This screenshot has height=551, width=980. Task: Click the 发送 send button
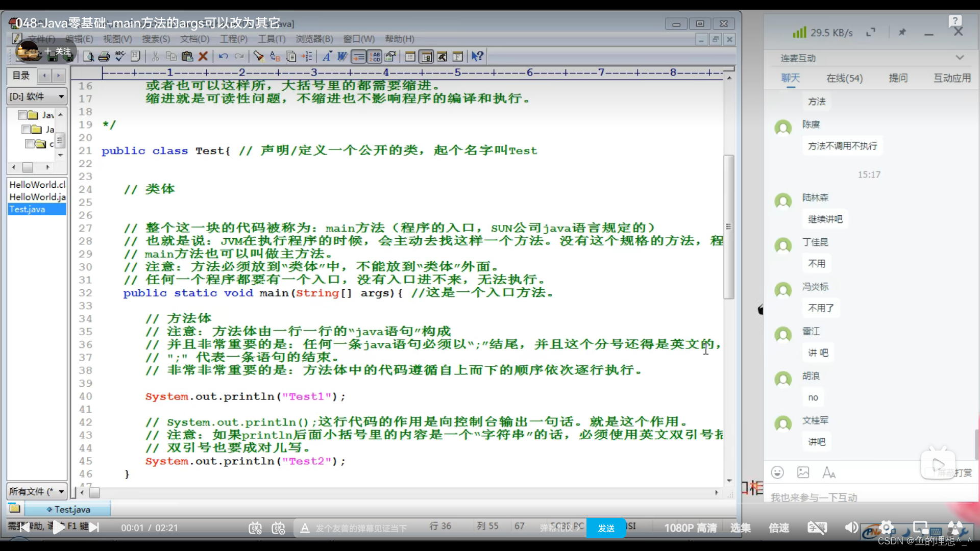tap(606, 528)
